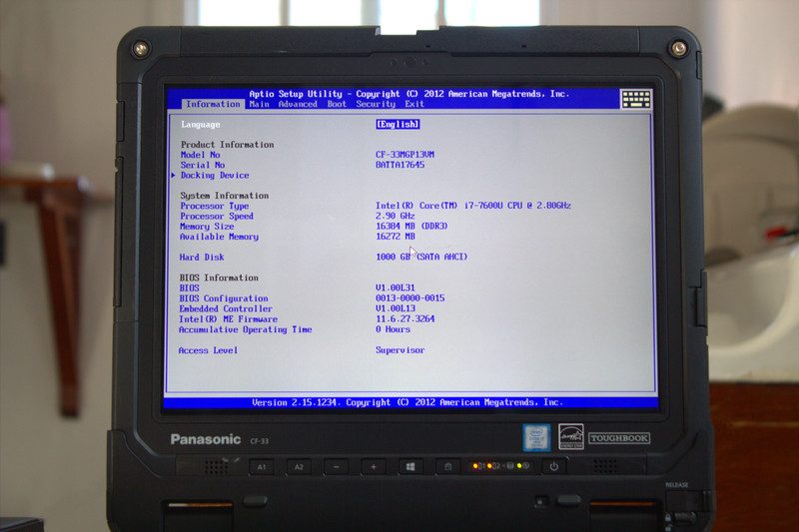Select the 16384 MB (DDR3) value

411,226
